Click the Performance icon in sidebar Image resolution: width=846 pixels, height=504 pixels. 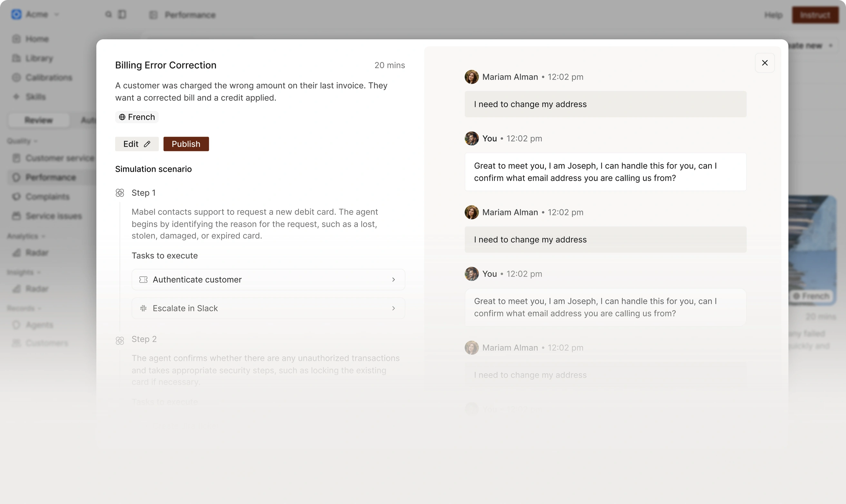click(x=16, y=177)
